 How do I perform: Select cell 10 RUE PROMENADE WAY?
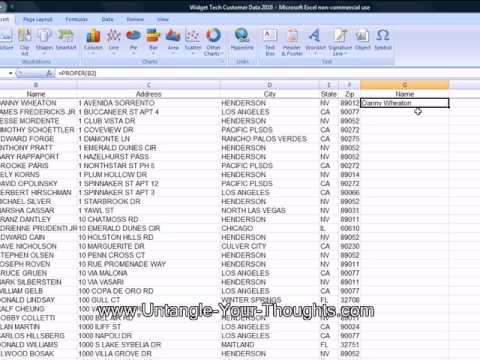tap(148, 264)
